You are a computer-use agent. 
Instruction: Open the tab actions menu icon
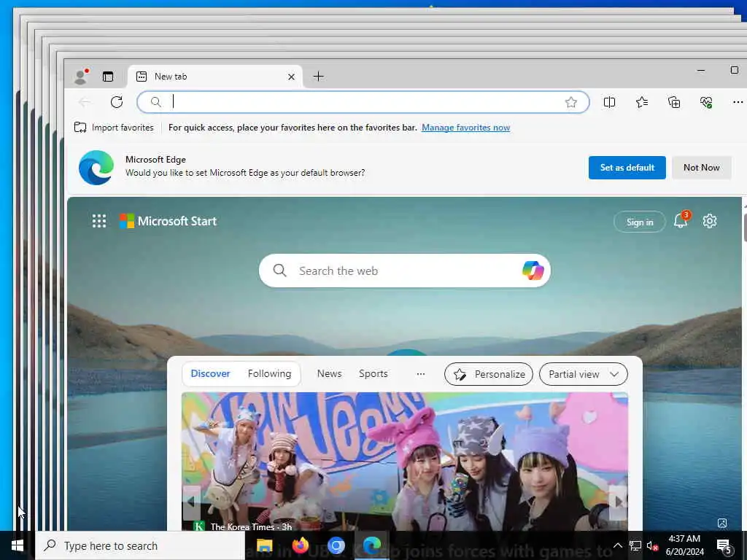[108, 76]
